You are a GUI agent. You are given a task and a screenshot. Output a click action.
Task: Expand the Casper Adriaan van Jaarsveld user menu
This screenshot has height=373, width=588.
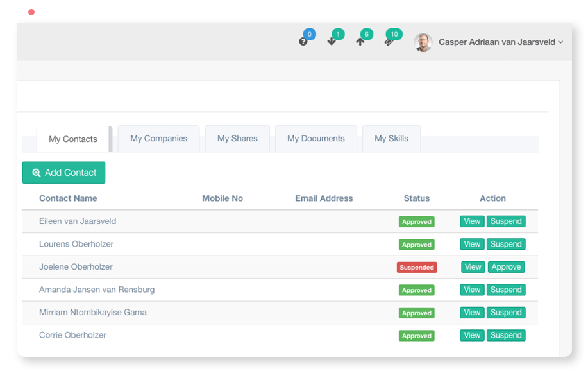[500, 42]
